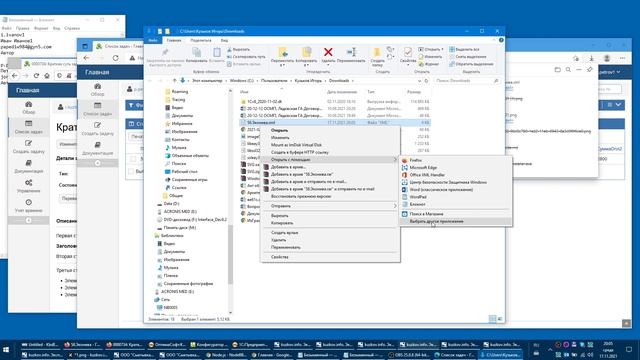
Task: Click reload button in middle browser window
Action: (x=116, y=58)
